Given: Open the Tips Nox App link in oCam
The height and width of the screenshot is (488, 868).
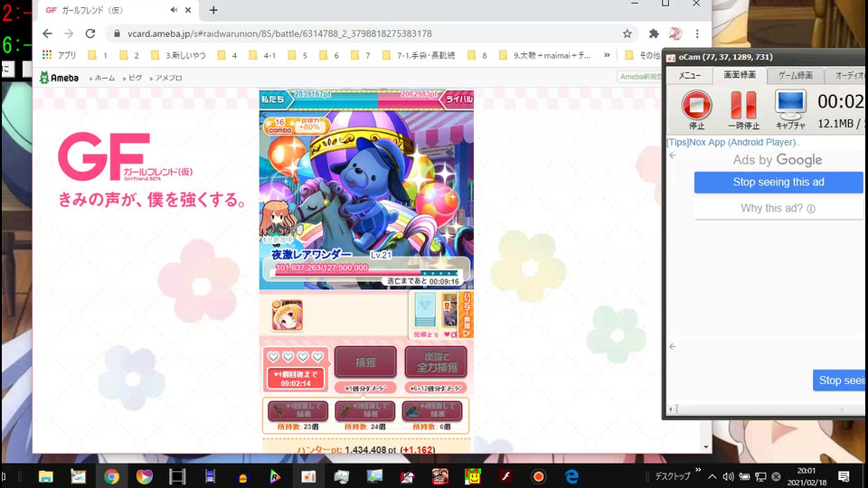Looking at the screenshot, I should tap(733, 142).
